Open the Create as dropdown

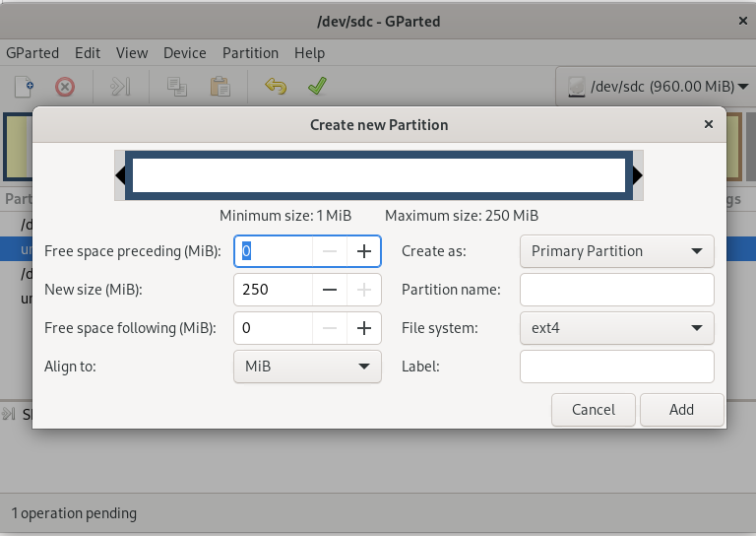[x=616, y=251]
